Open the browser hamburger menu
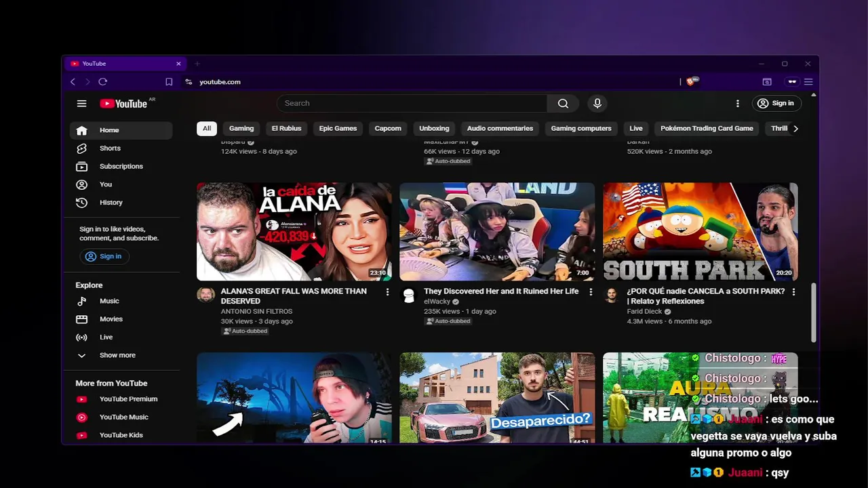 (x=808, y=82)
